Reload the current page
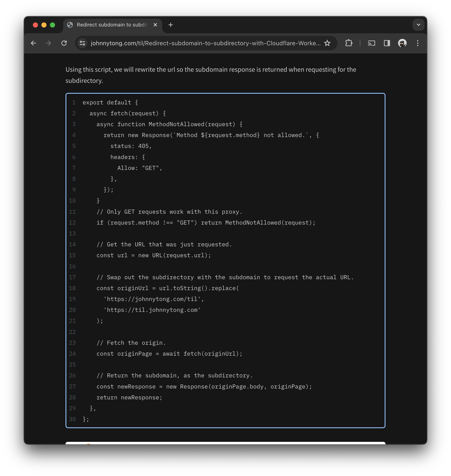Viewport: 451px width, 476px height. point(64,43)
